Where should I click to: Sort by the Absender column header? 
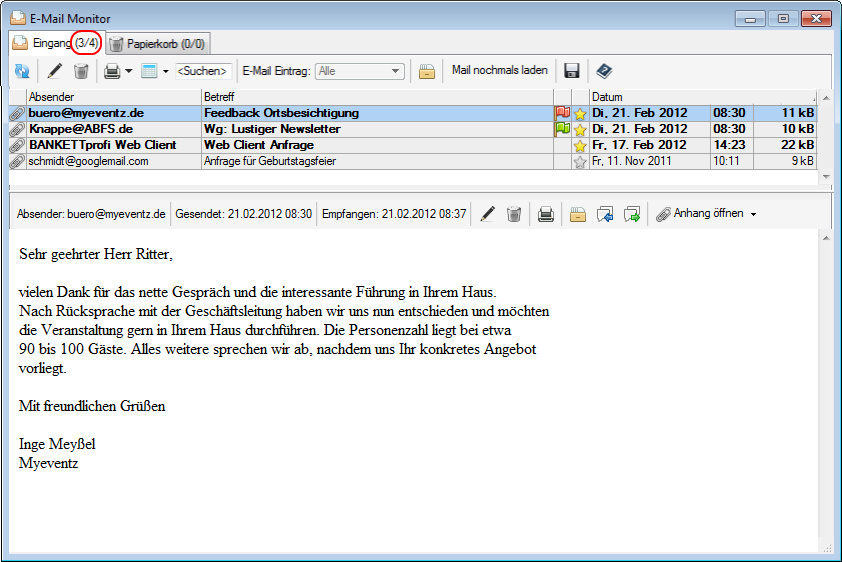tap(113, 97)
